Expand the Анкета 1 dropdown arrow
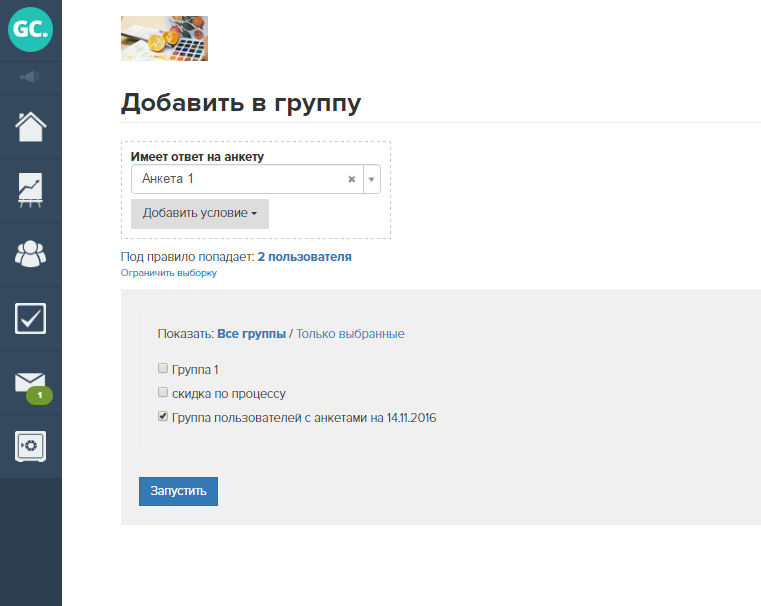This screenshot has width=761, height=606. tap(371, 180)
